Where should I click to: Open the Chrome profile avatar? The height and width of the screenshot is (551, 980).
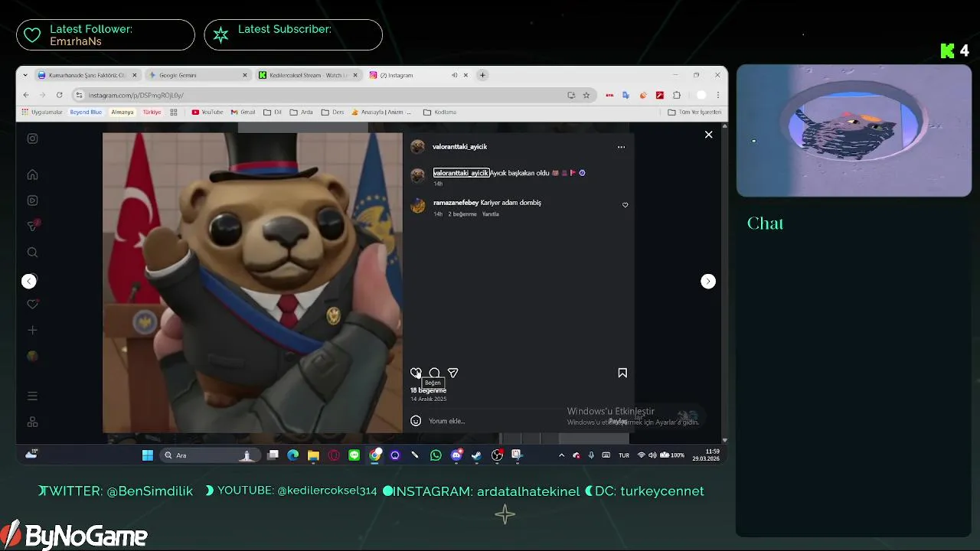pos(701,95)
